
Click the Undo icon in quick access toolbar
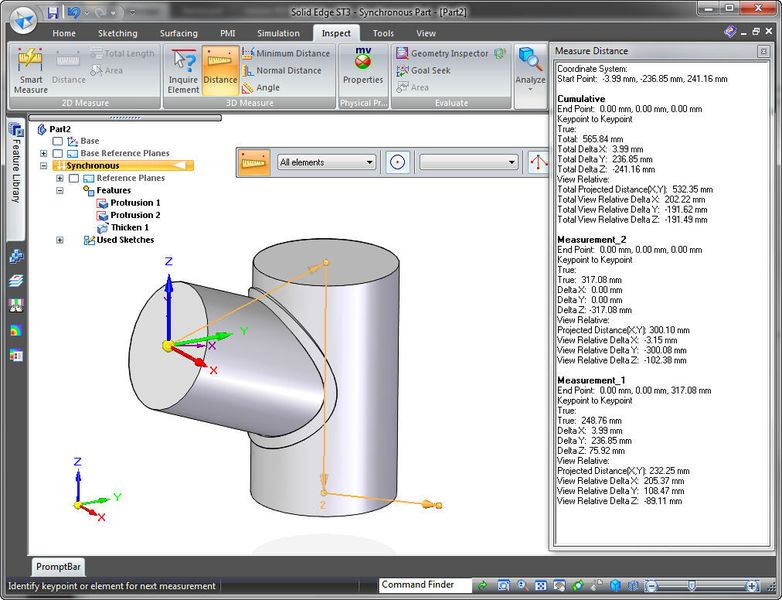pyautogui.click(x=74, y=12)
